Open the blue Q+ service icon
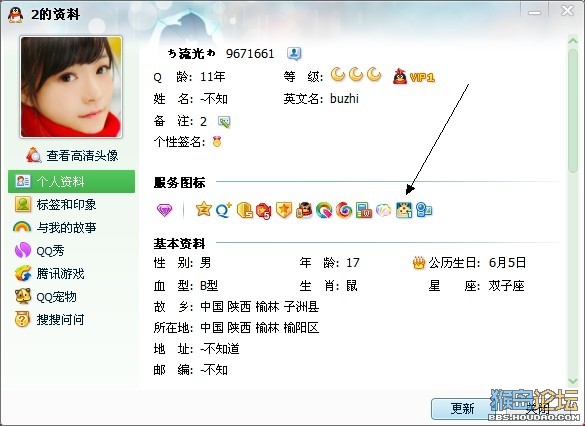 [223, 210]
